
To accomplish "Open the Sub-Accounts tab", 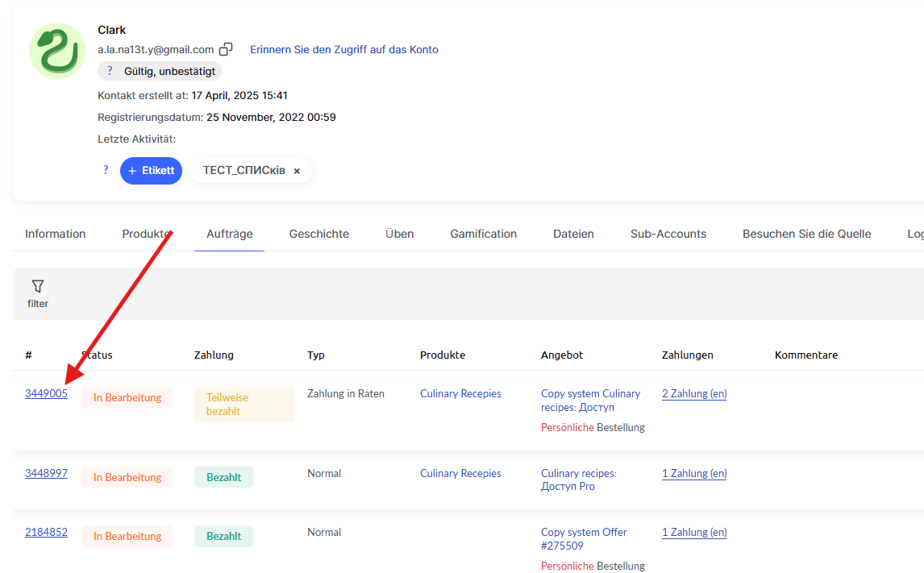I will point(668,234).
